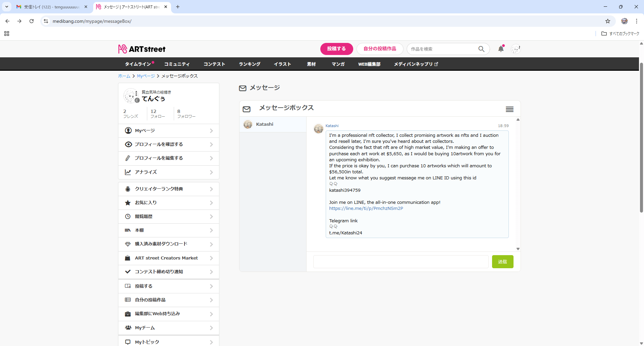Click the search magnifier icon
The image size is (644, 346).
click(481, 49)
